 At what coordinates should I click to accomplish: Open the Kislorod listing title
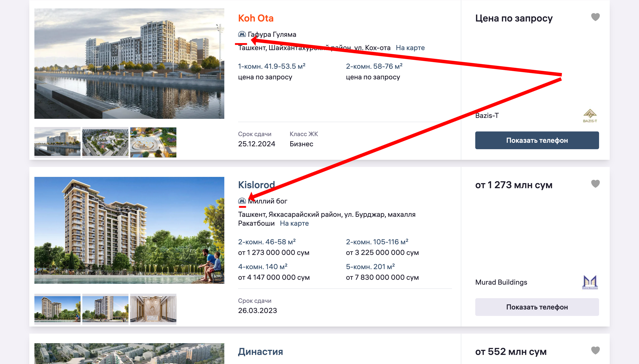pos(256,185)
